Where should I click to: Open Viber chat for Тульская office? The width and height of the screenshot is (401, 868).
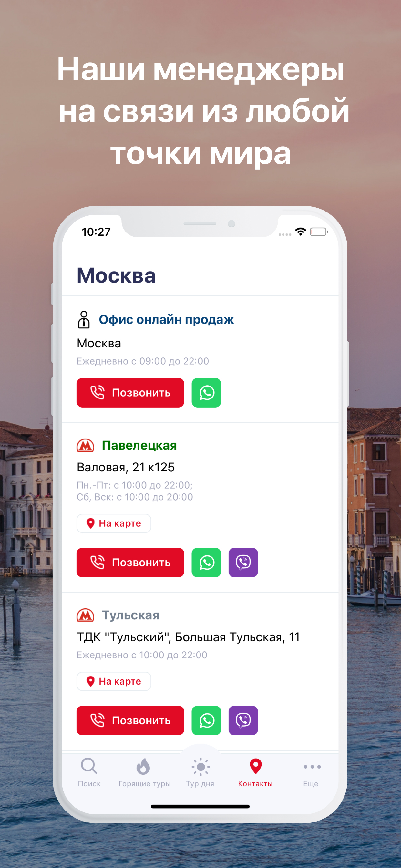[243, 720]
